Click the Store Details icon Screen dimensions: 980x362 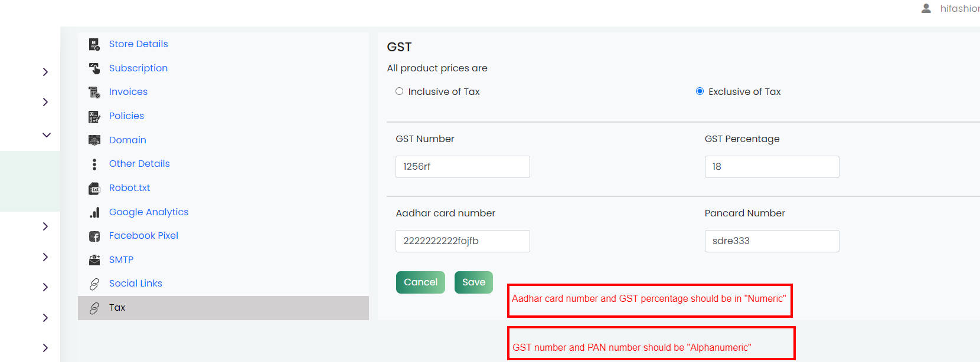[94, 44]
